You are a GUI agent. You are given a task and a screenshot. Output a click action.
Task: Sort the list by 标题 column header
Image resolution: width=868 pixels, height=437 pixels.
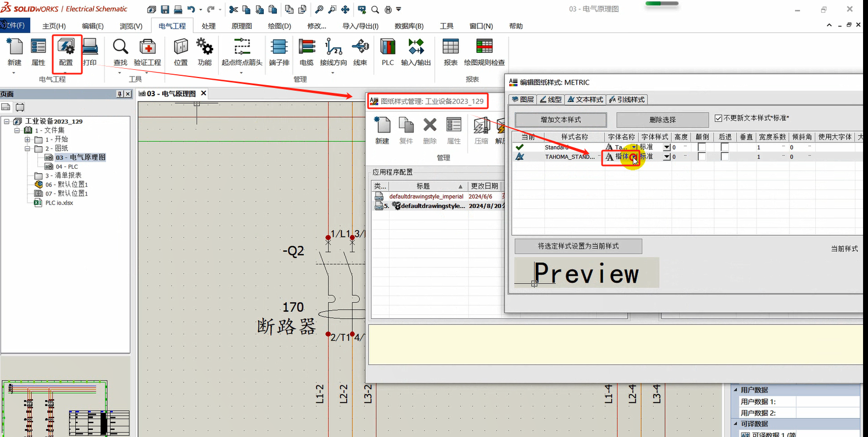coord(429,186)
